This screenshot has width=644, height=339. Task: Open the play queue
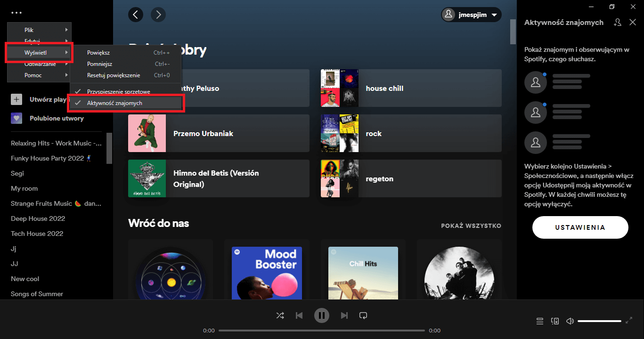click(x=540, y=321)
